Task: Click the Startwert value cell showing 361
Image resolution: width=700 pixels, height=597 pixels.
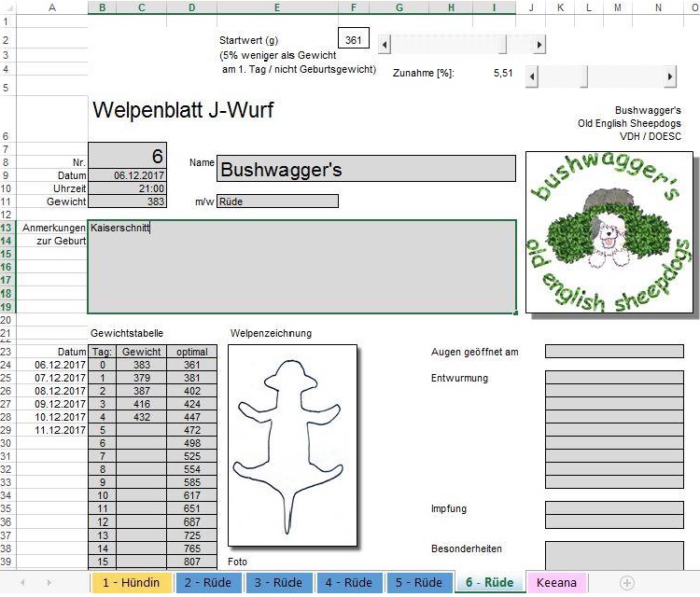Action: [353, 40]
